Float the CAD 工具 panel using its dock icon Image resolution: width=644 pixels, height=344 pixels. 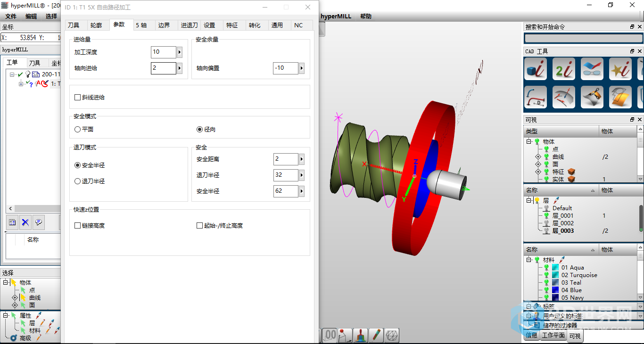632,51
